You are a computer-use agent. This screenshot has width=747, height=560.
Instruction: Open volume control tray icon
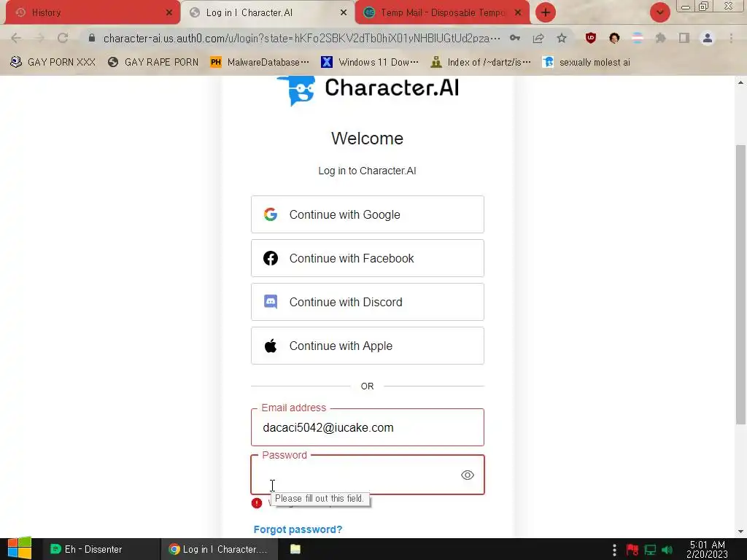click(x=667, y=550)
